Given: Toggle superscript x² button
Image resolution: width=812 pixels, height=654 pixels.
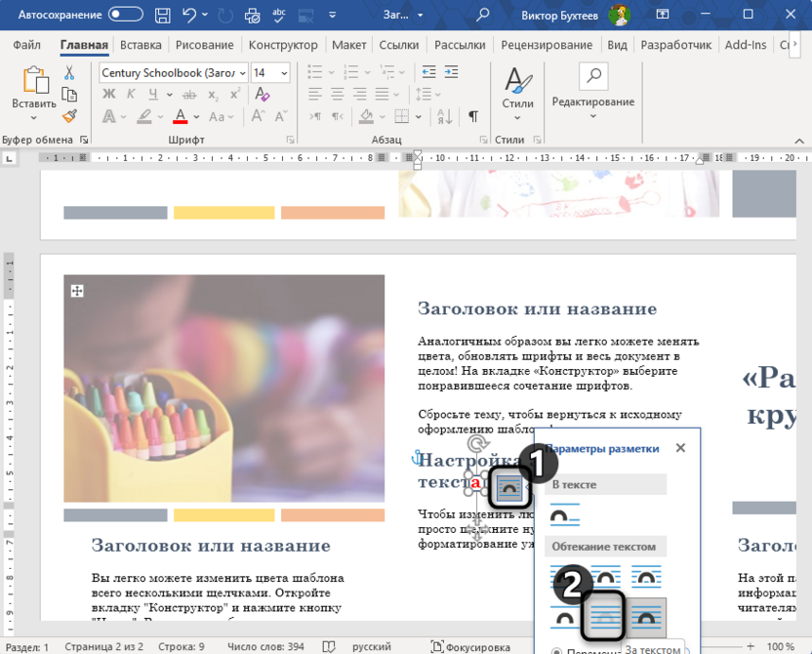Looking at the screenshot, I should click(235, 95).
